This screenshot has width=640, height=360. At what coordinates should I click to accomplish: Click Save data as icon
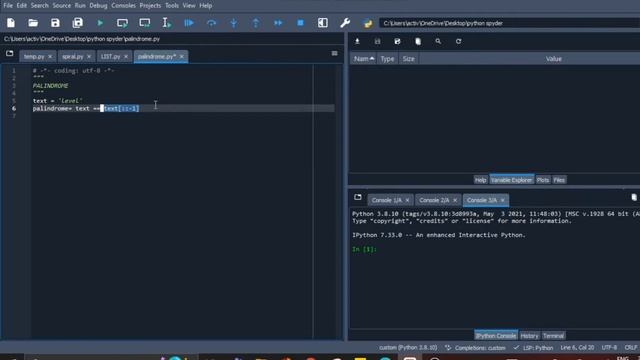coord(398,41)
